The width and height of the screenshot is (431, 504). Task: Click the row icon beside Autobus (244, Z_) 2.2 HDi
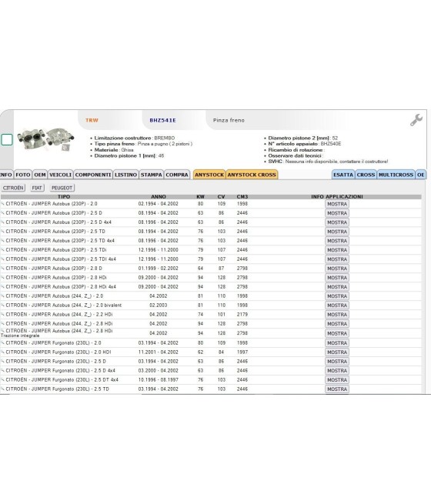[x=2, y=315]
